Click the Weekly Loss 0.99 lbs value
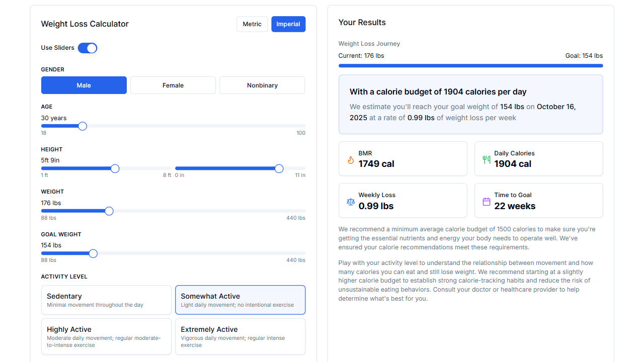 [376, 206]
